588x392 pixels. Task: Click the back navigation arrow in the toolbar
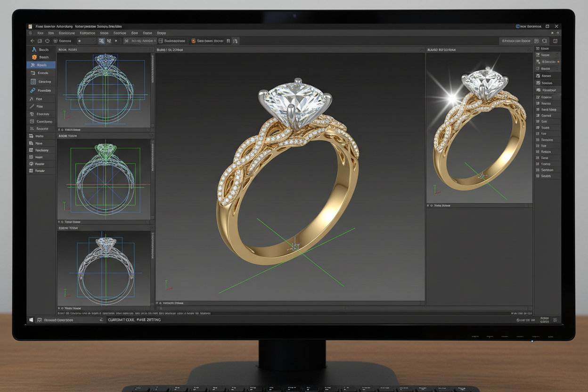point(33,41)
